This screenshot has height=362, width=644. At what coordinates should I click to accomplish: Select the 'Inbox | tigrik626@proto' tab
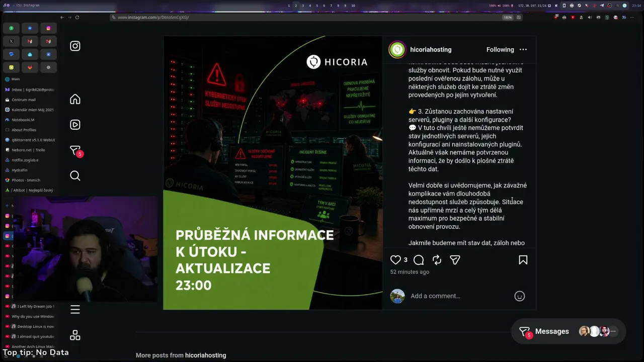(x=30, y=89)
